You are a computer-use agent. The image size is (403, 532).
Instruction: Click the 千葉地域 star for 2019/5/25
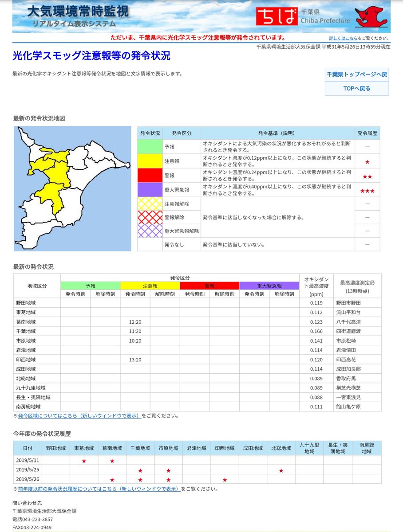click(x=140, y=470)
